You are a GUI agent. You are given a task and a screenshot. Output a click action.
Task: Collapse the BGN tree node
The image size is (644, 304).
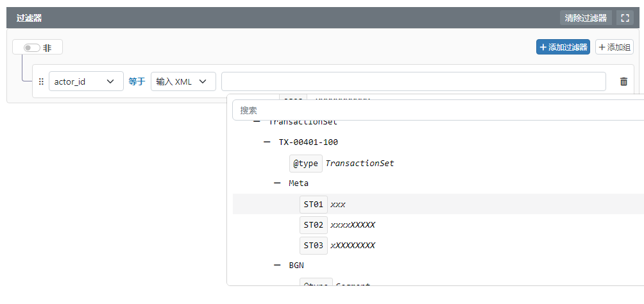277,265
